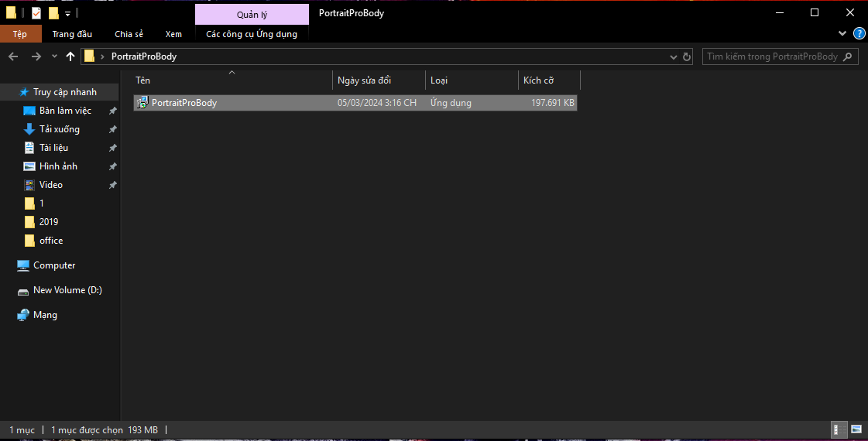Open Hình ảnh in sidebar
This screenshot has width=868, height=441.
click(59, 166)
